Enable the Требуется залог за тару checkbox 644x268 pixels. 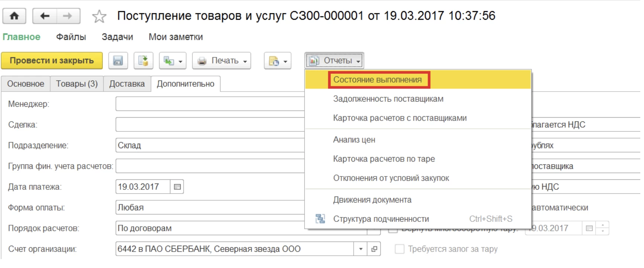[x=399, y=249]
